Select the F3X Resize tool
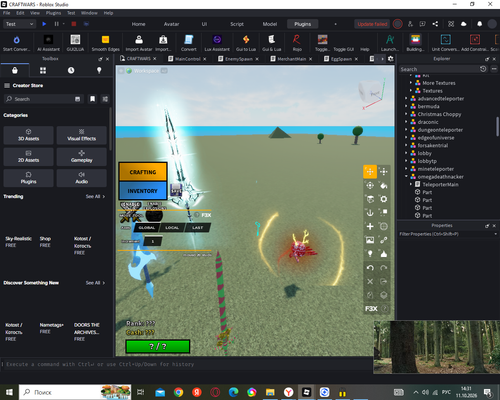Image resolution: width=500 pixels, height=400 pixels. 384,172
